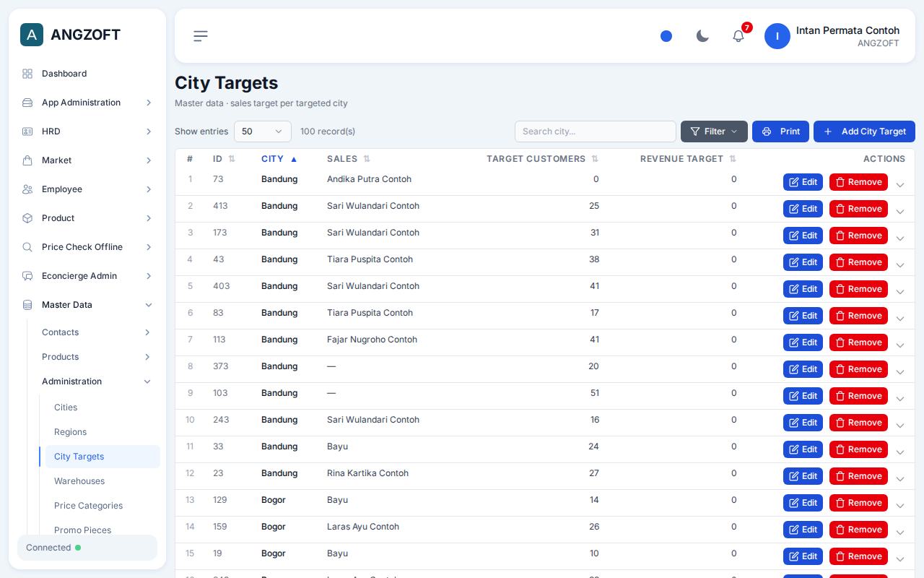Screen dimensions: 924x578
Task: Expand the HRD sidebar menu
Action: (87, 131)
